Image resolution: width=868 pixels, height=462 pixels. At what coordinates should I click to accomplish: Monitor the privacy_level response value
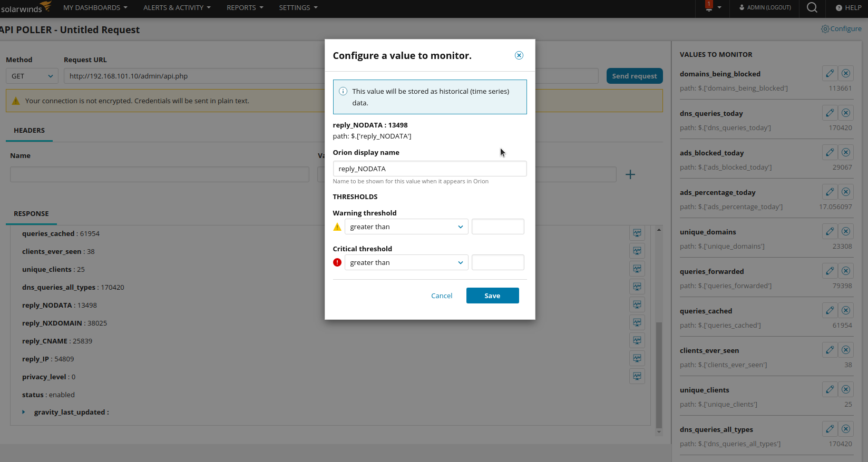tap(637, 376)
